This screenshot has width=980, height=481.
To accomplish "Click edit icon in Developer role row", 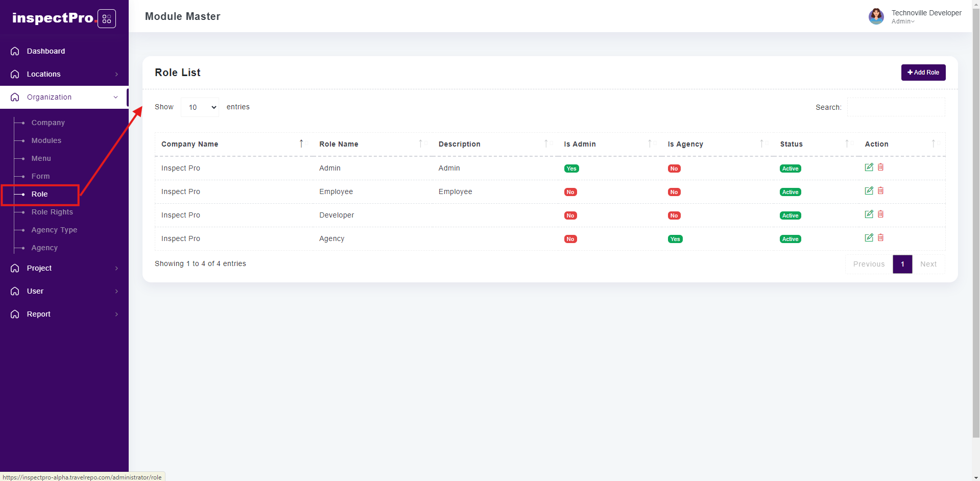I will click(869, 214).
